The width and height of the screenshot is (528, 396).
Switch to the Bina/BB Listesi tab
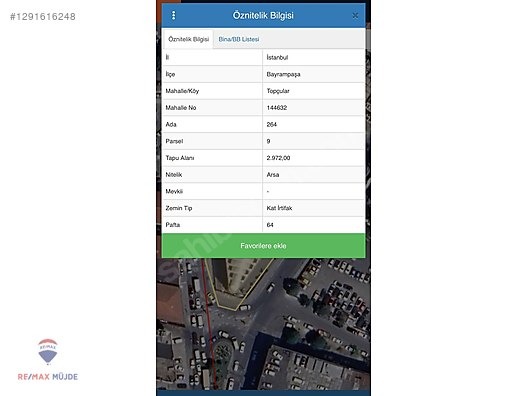pos(239,39)
